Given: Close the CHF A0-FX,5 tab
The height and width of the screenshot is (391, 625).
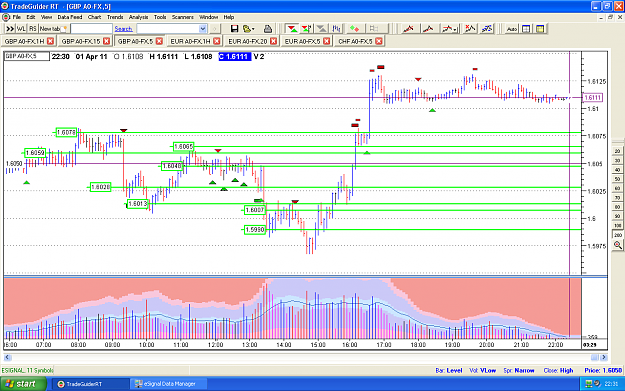Looking at the screenshot, I should (379, 41).
